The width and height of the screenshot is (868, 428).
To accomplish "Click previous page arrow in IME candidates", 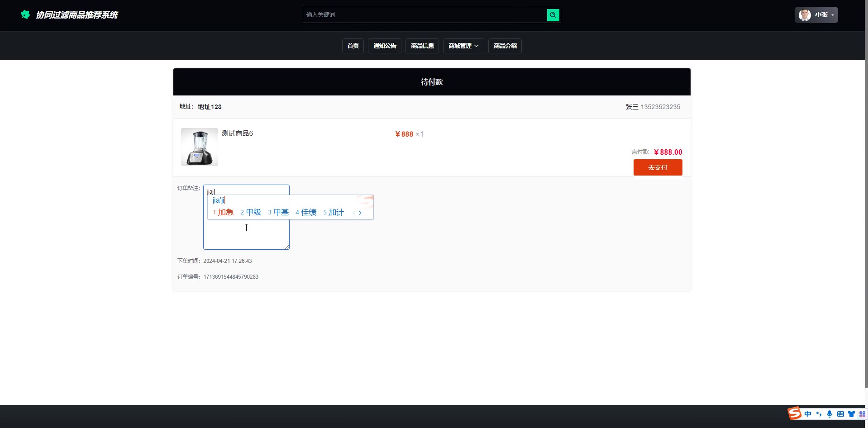I will tap(353, 213).
